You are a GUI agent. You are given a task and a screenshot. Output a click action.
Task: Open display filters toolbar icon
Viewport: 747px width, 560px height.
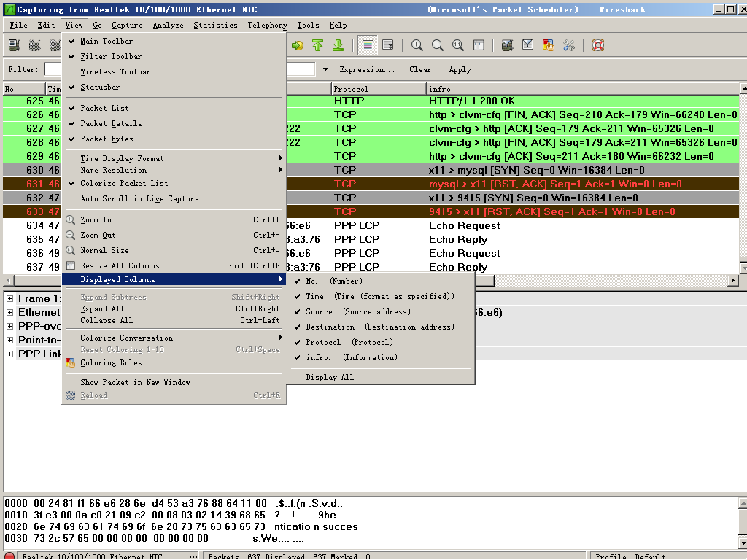(x=528, y=45)
